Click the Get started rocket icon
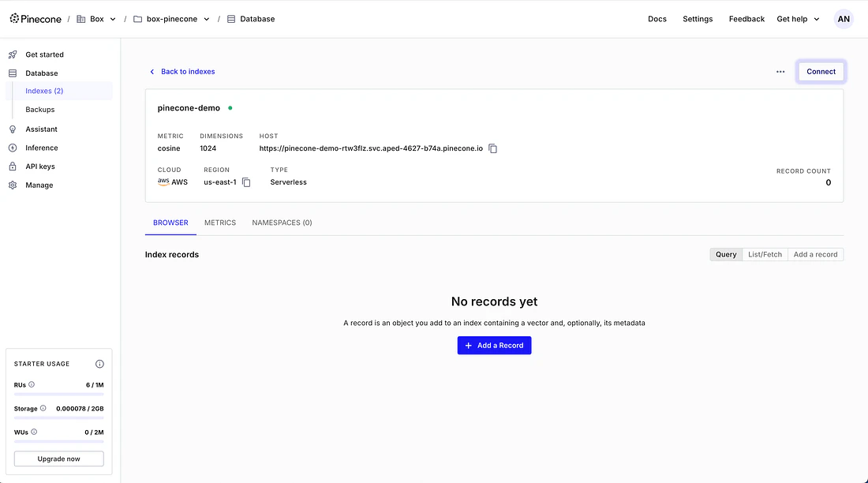 [x=13, y=54]
